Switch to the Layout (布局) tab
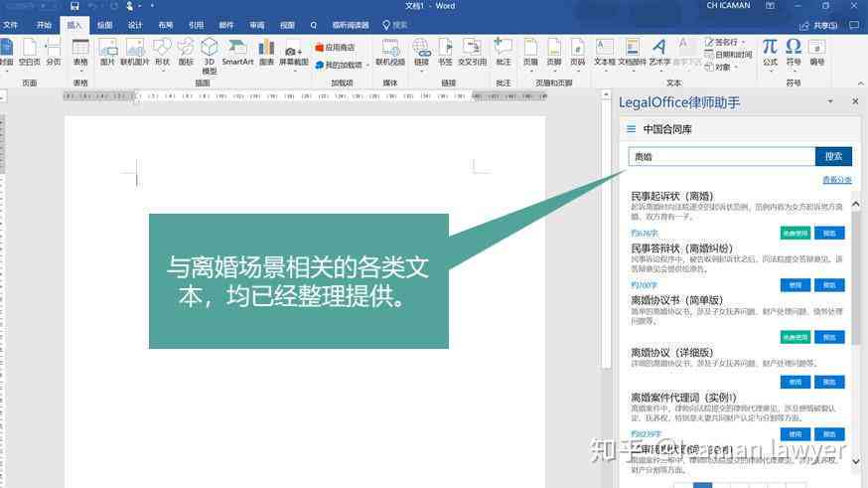The width and height of the screenshot is (868, 488). 166,25
